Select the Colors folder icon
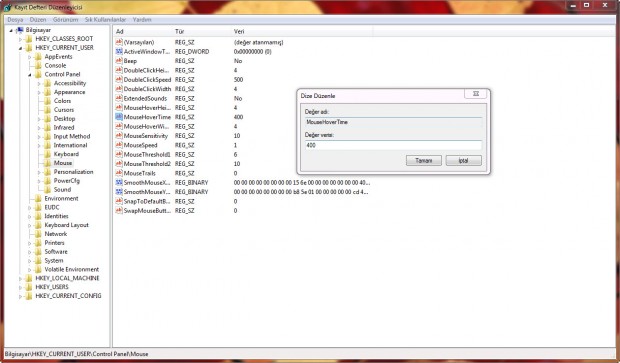 click(47, 101)
